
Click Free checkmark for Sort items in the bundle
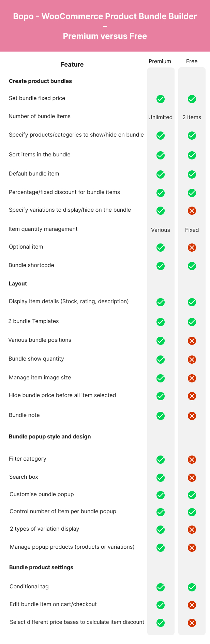(192, 155)
